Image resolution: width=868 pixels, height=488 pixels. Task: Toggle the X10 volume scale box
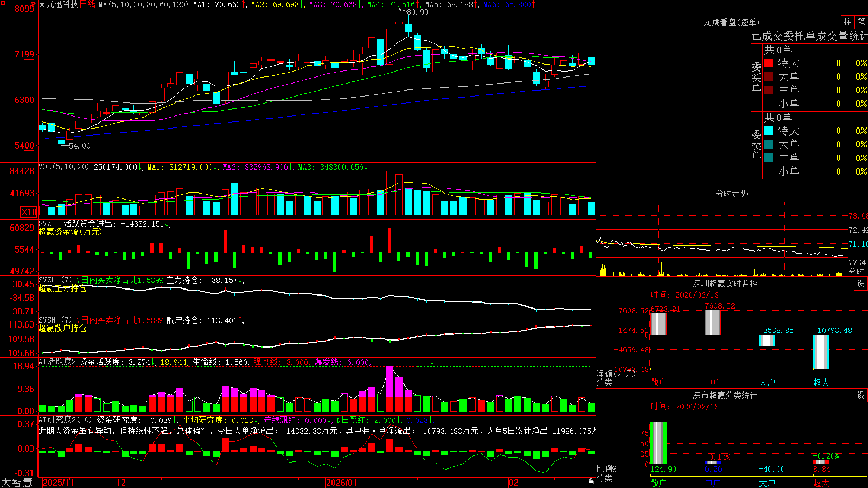point(29,212)
